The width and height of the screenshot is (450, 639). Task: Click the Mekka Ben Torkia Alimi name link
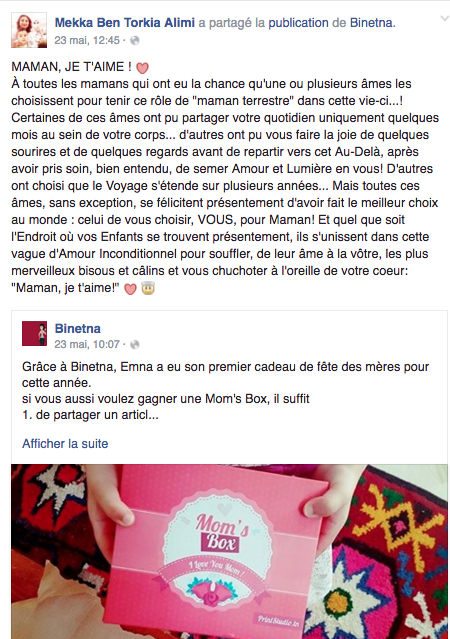(125, 22)
